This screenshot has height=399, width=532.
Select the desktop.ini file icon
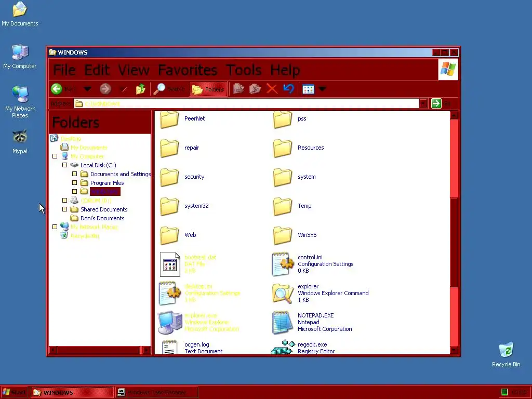tap(170, 293)
